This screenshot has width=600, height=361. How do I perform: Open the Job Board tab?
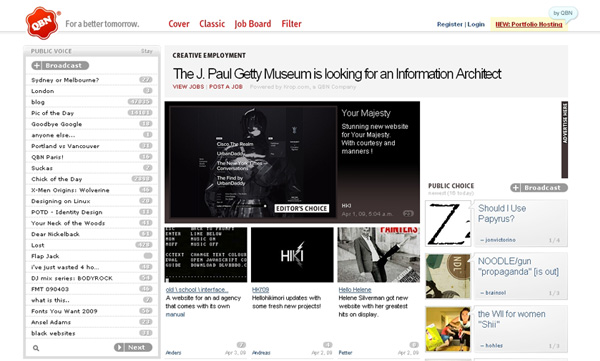point(253,24)
